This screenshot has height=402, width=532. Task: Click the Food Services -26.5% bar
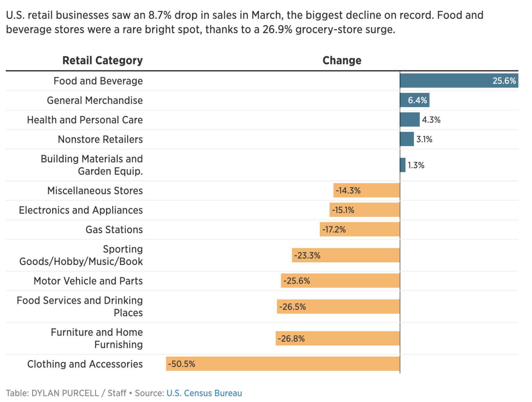coord(338,307)
